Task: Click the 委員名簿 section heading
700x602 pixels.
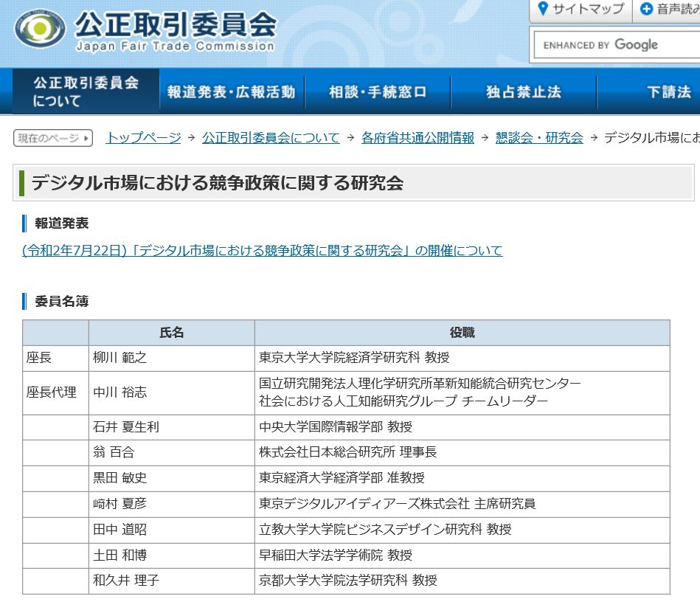Action: (62, 302)
